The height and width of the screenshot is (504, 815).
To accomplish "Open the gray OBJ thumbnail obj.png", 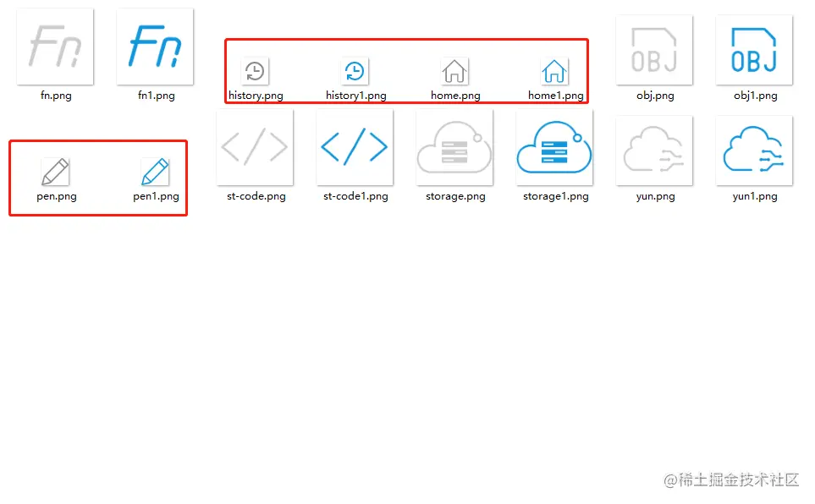I will coord(654,50).
